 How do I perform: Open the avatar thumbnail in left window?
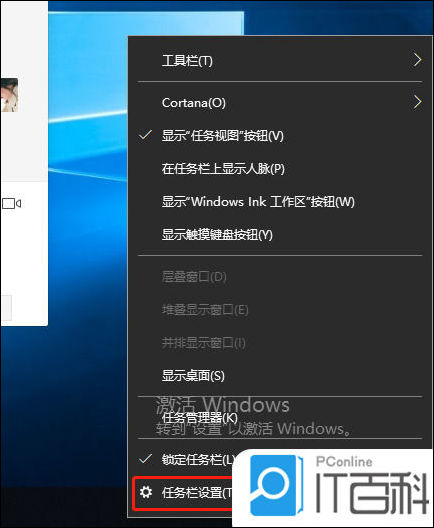(9, 95)
